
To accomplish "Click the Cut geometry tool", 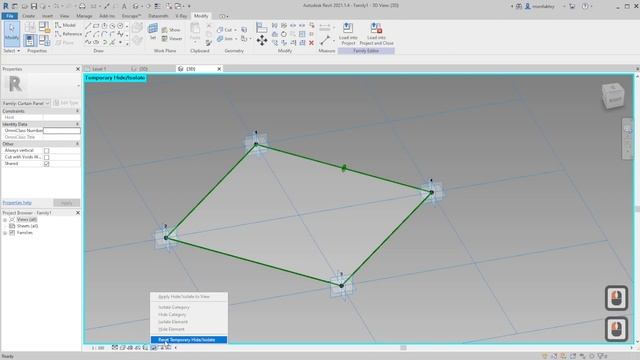I will pyautogui.click(x=225, y=30).
